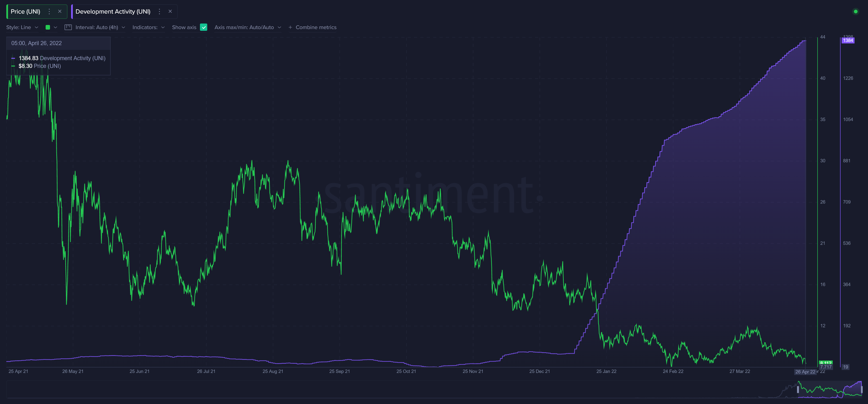Viewport: 868px width, 404px height.
Task: Click the 25 Nov 21 axis label
Action: tap(473, 371)
